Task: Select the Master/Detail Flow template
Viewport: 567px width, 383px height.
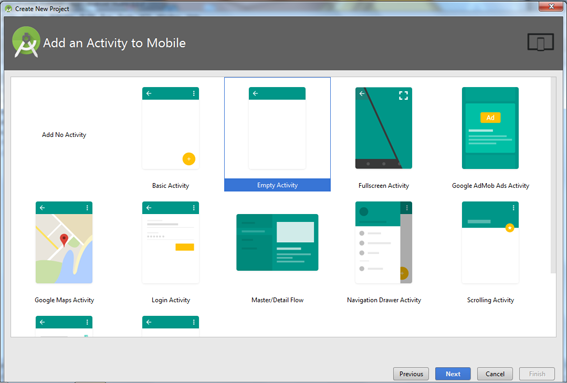Action: tap(277, 242)
